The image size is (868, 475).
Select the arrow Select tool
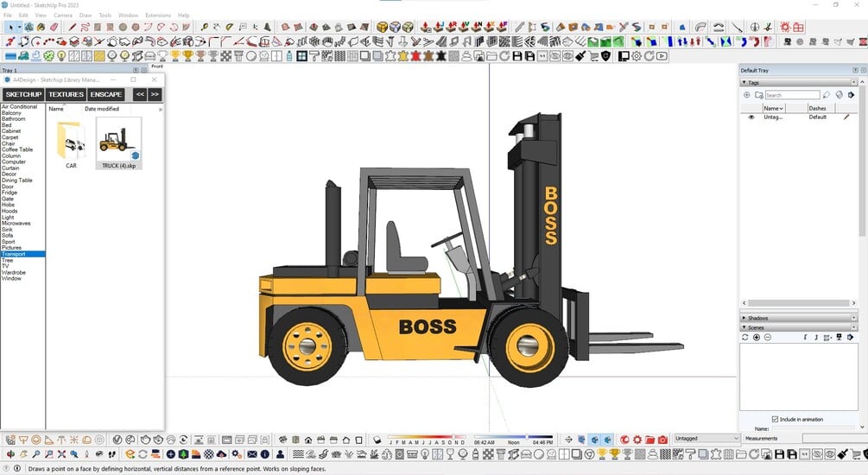[x=10, y=27]
